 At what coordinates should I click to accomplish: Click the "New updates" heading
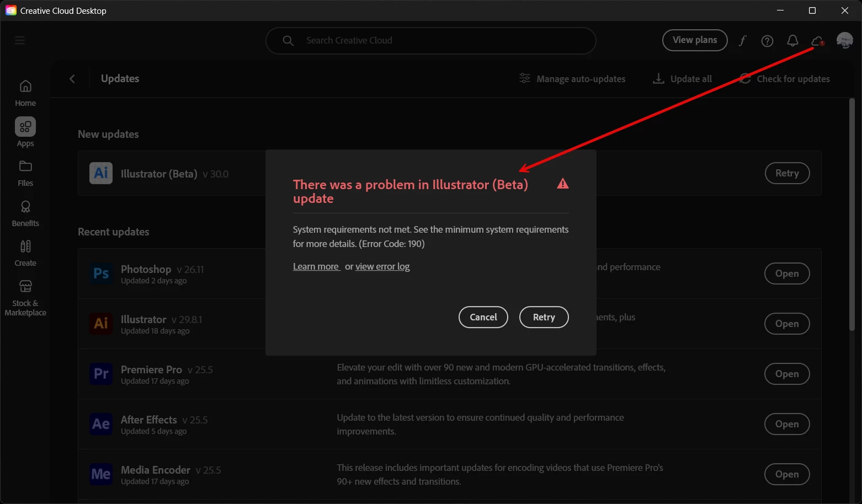point(108,134)
